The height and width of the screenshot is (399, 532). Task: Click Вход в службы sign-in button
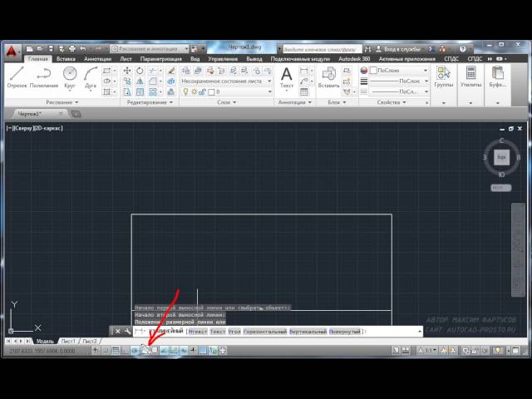tap(398, 49)
